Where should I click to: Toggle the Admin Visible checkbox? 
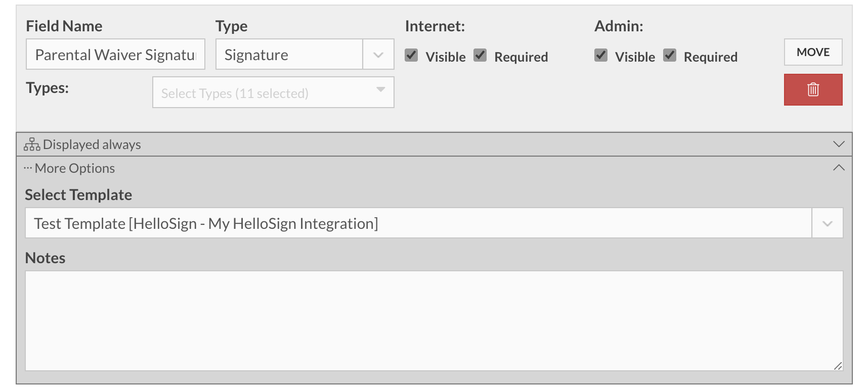pyautogui.click(x=601, y=54)
